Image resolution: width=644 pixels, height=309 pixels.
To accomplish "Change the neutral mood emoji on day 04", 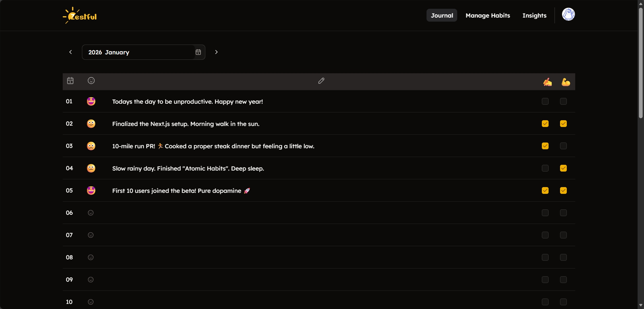I will coord(91,168).
